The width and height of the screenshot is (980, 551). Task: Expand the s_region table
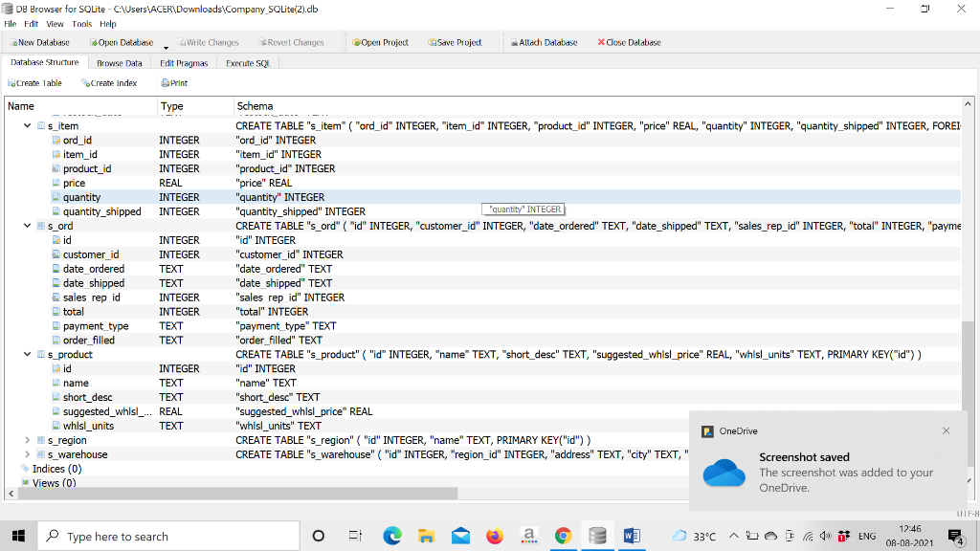[x=26, y=440]
